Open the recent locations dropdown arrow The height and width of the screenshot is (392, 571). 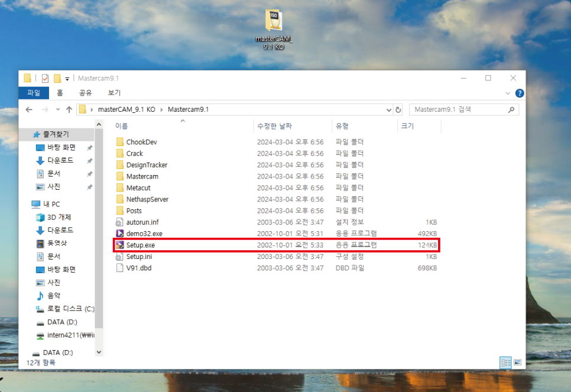58,109
